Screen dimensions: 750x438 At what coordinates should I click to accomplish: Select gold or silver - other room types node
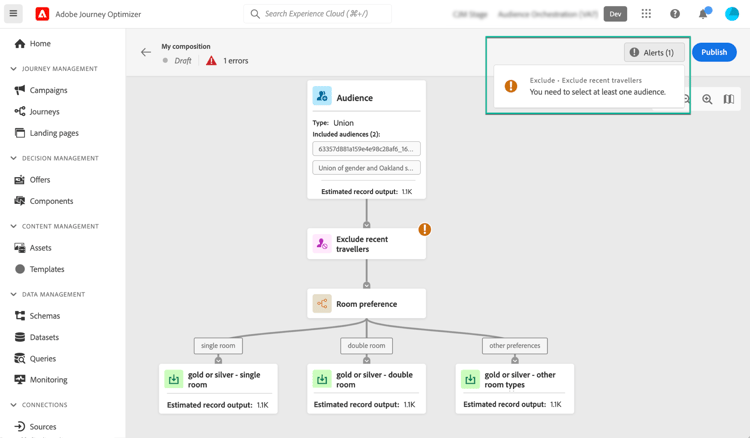tap(515, 389)
